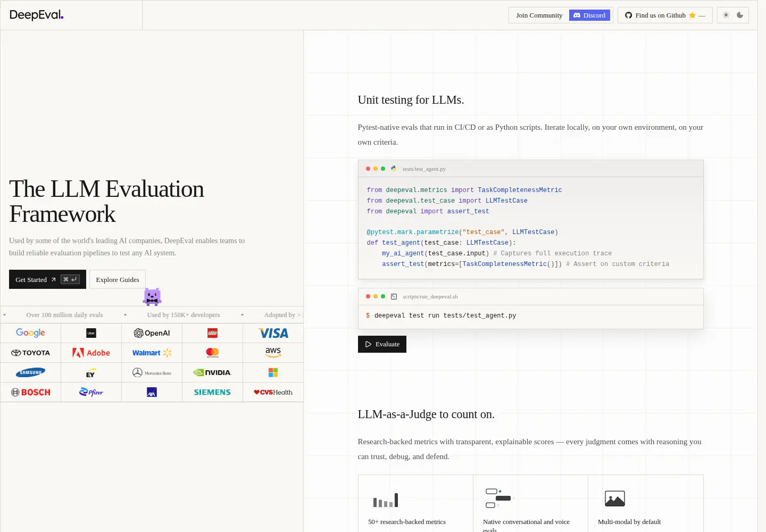Image resolution: width=766 pixels, height=532 pixels.
Task: Click the Multi-modal by default image icon
Action: (x=615, y=498)
